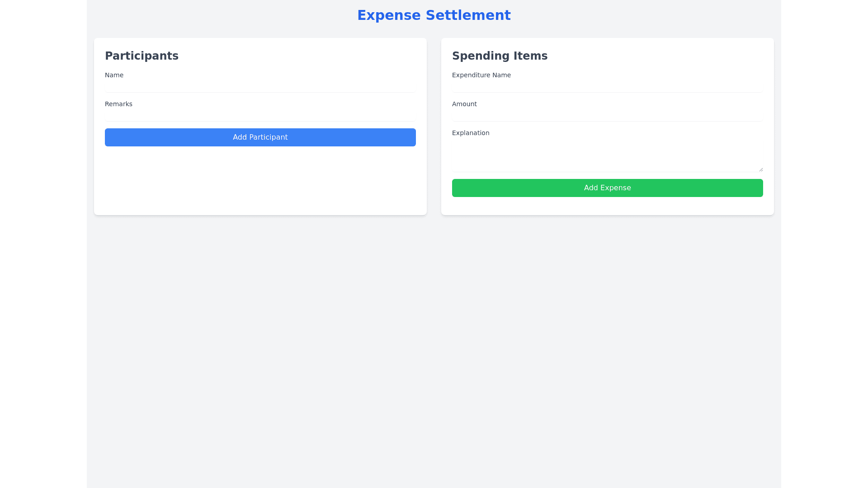Image resolution: width=868 pixels, height=488 pixels.
Task: Click the Spending Items panel heading
Action: pyautogui.click(x=500, y=56)
